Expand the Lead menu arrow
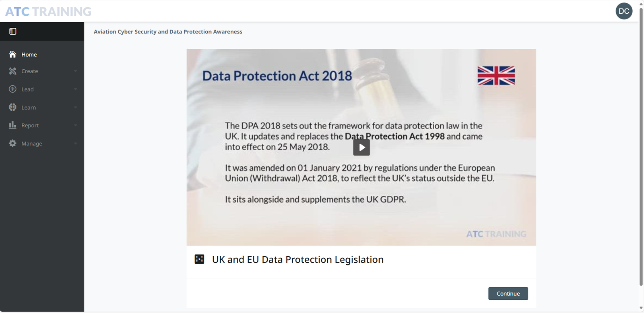The width and height of the screenshot is (644, 313). tap(75, 89)
